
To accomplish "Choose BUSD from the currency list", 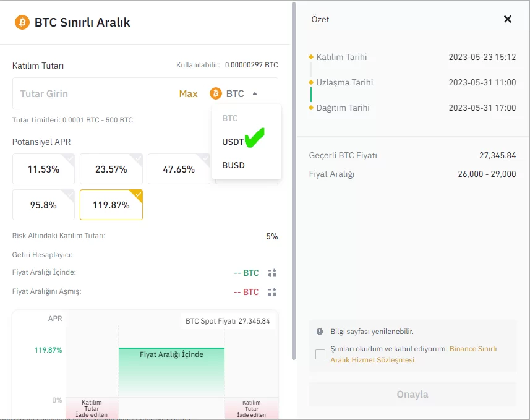I will pyautogui.click(x=234, y=165).
